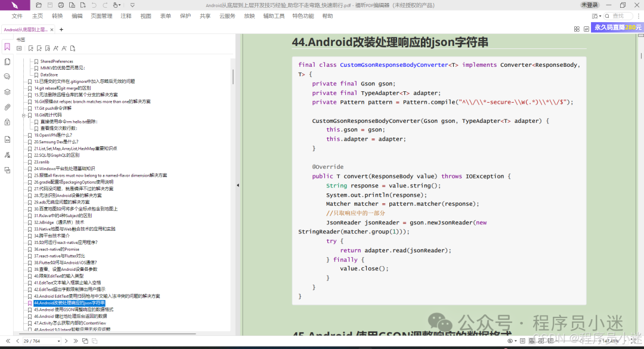
Task: Open the 帮助 menu
Action: (327, 16)
